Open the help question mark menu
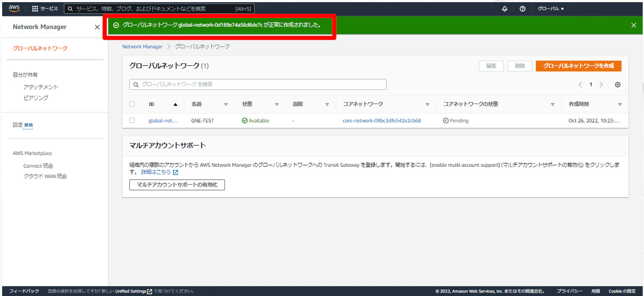 (523, 9)
